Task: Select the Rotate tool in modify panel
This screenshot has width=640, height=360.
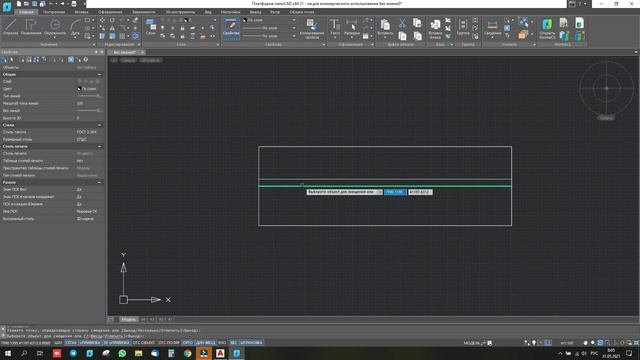Action: pos(112,20)
